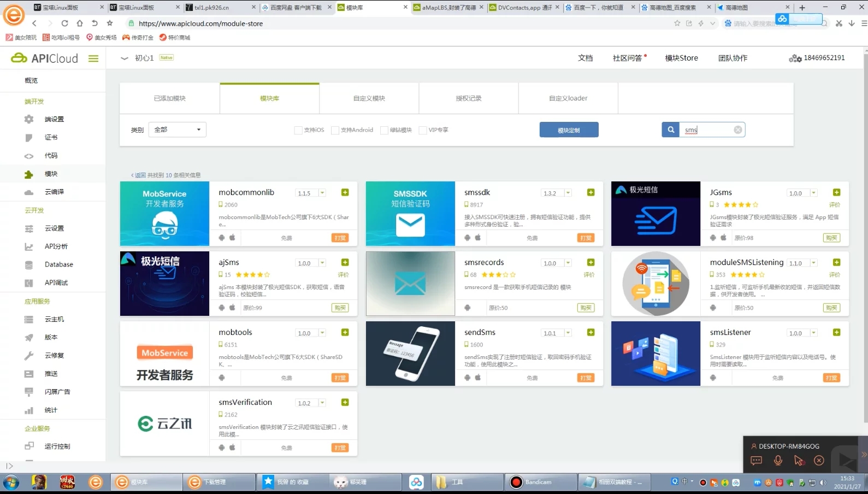Expand version dropdown for mobcommonlib 1.1.5
Viewport: 868px width, 494px height.
point(322,193)
